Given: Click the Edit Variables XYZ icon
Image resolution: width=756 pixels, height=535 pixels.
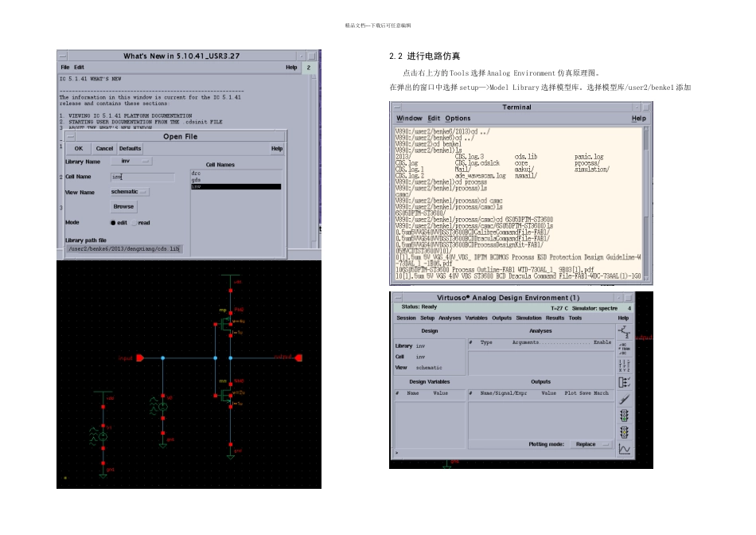Looking at the screenshot, I should (x=625, y=365).
